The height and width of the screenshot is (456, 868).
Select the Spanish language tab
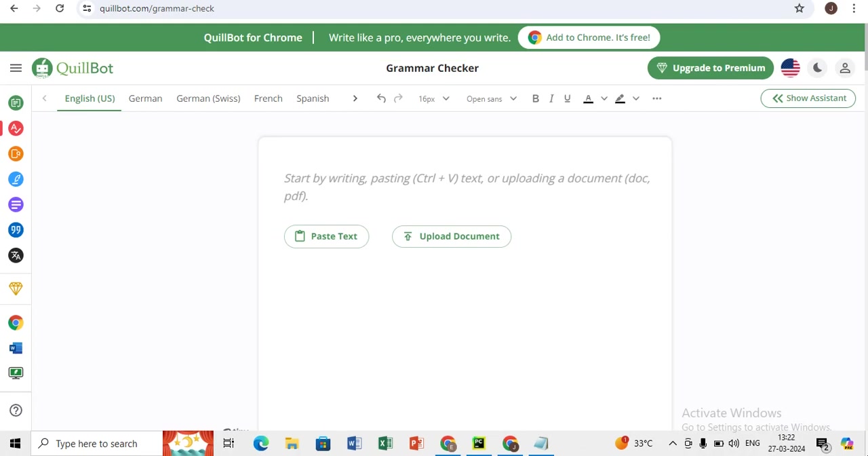tap(313, 98)
